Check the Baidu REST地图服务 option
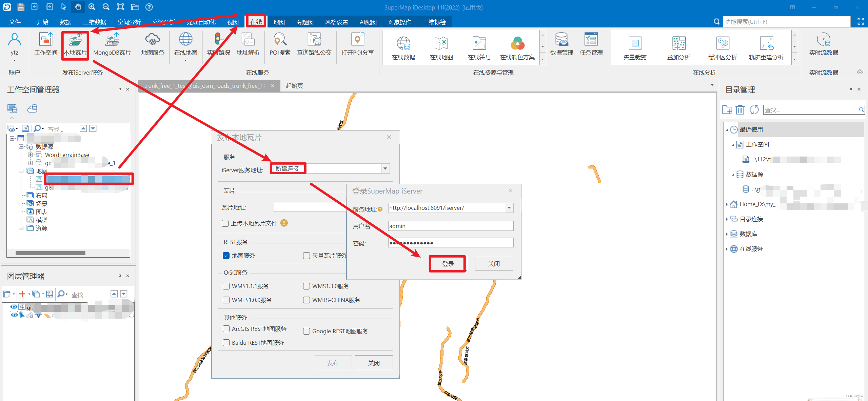This screenshot has width=868, height=401. [226, 343]
